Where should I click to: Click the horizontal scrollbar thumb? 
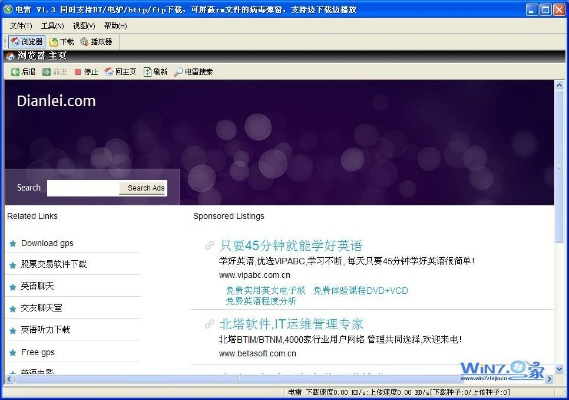240,379
